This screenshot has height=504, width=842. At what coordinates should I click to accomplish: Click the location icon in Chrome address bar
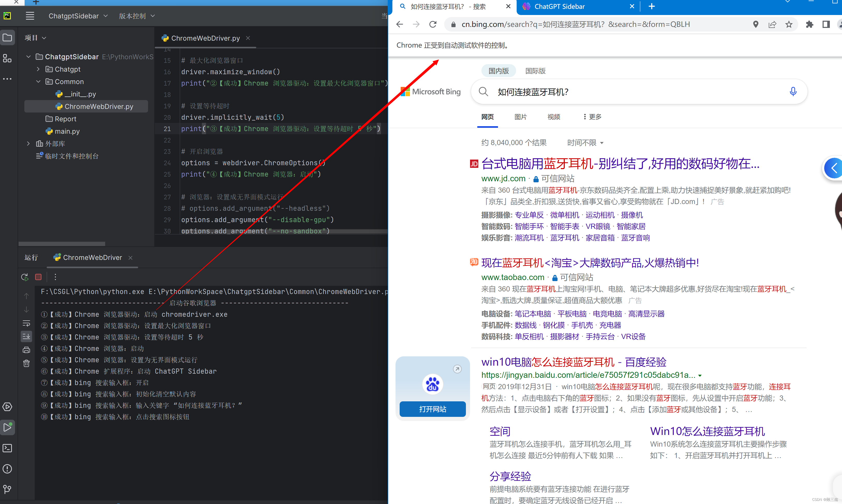[x=756, y=25]
